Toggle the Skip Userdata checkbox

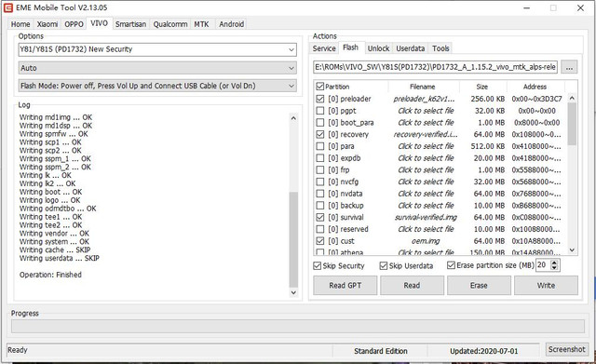click(384, 265)
